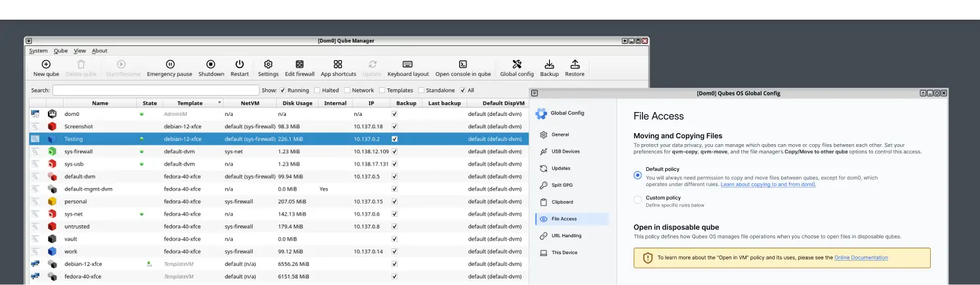980x285 pixels.
Task: Open the Online Documentation link
Action: [861, 257]
